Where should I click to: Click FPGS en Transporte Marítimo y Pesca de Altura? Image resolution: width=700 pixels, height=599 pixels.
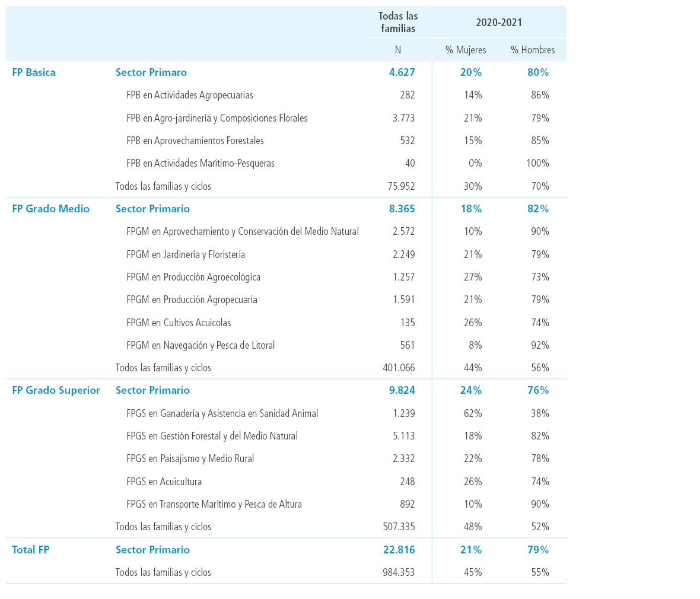(214, 504)
